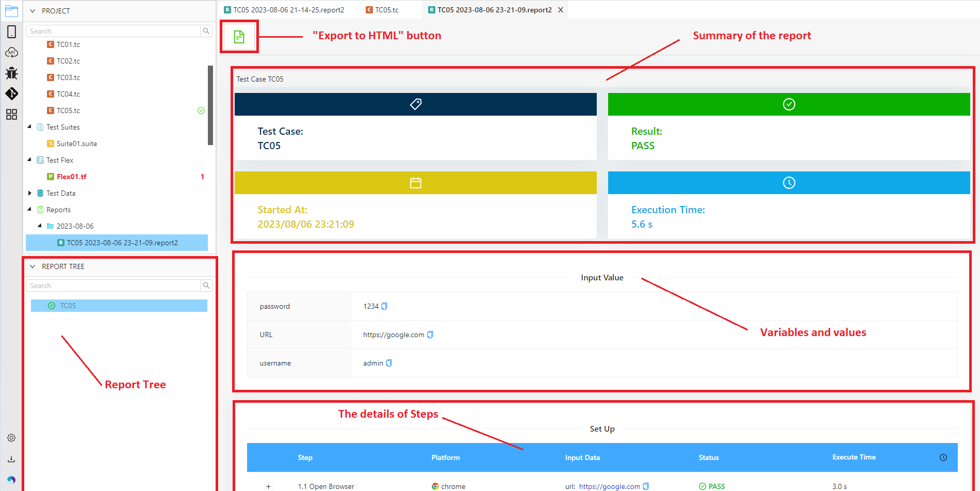This screenshot has width=980, height=491.
Task: Collapse the 2023-08-06 folder node
Action: [40, 226]
